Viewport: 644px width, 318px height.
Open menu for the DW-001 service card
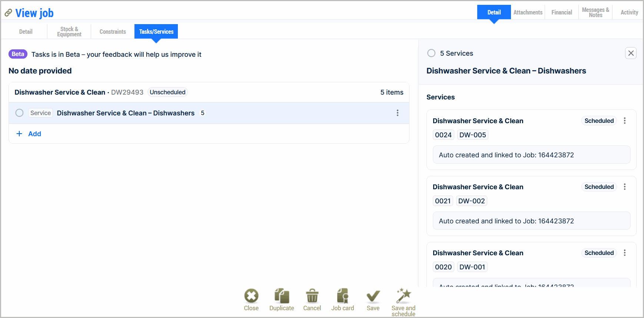625,253
